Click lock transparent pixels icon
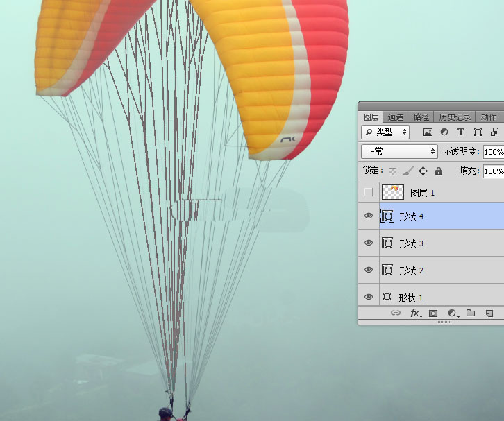Screen dimensions: 504x421 [x=392, y=171]
